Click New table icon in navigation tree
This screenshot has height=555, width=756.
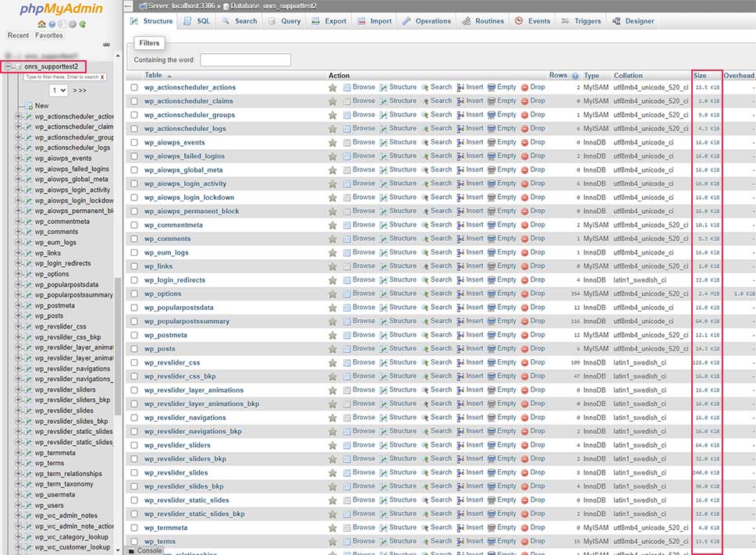(28, 105)
